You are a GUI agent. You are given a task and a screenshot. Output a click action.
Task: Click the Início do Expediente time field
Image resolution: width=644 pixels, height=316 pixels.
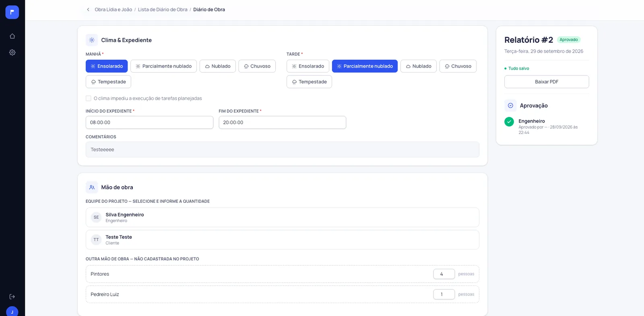(149, 123)
